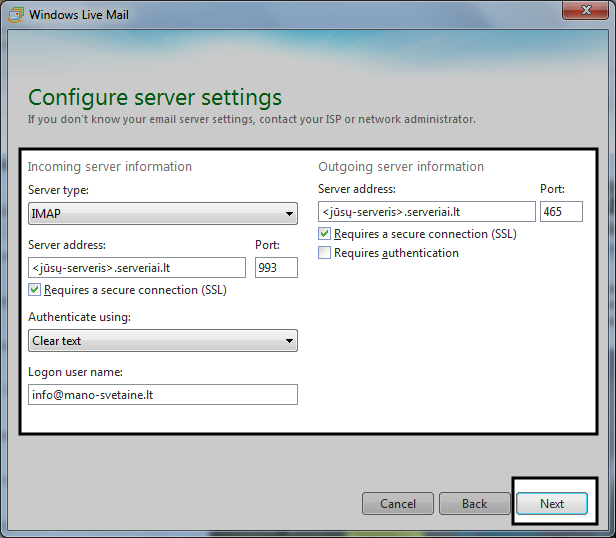Click the Windows Live Mail title bar icon
This screenshot has width=616, height=538.
click(15, 15)
